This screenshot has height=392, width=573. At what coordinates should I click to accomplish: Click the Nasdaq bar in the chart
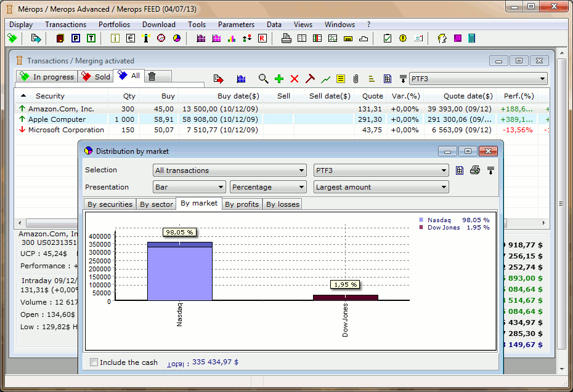coord(180,271)
